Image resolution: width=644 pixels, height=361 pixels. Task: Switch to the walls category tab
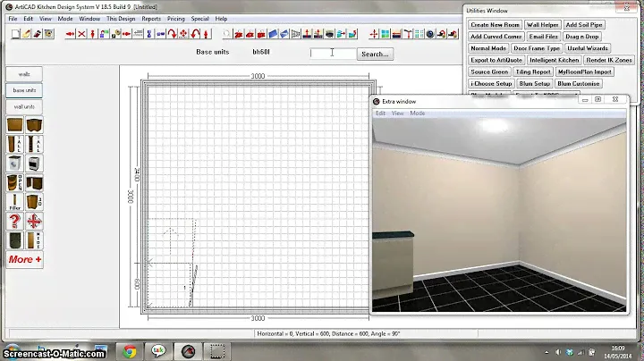[x=24, y=74]
